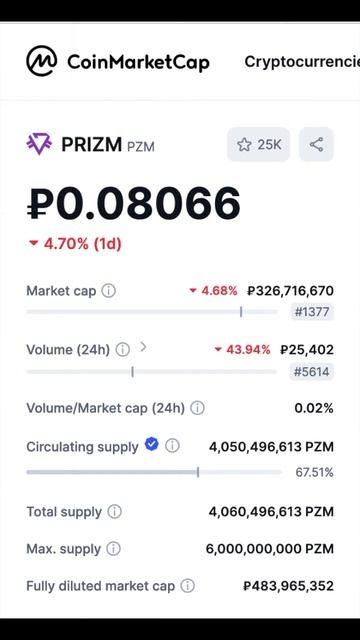
Task: Click the Fully diluted market cap info icon
Action: [x=188, y=586]
